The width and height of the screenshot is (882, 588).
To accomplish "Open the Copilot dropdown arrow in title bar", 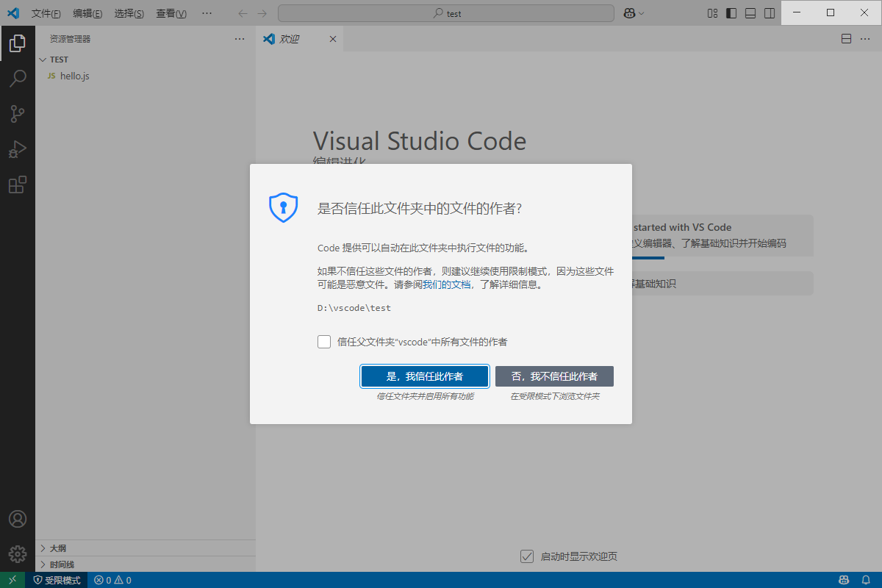I will [642, 13].
